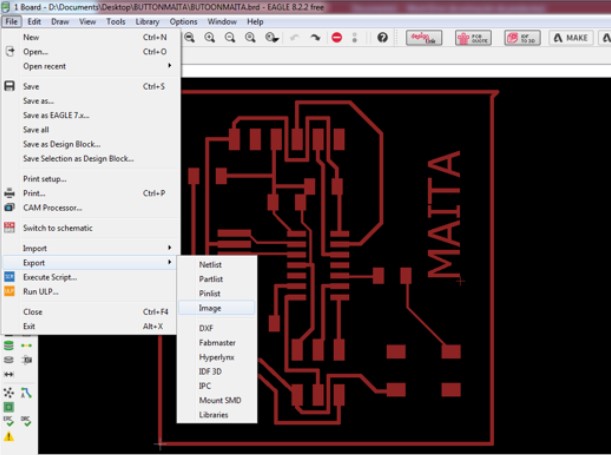The width and height of the screenshot is (611, 455).
Task: Click the greyed undo arrow
Action: pos(295,37)
